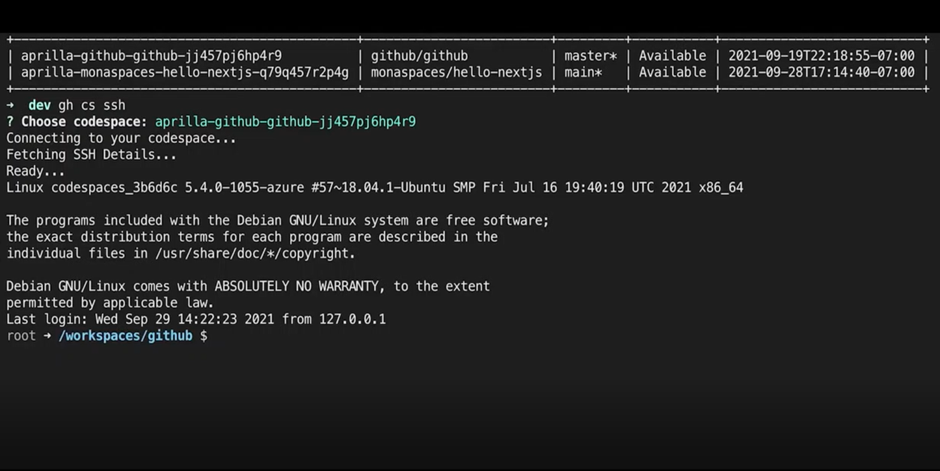Click 'ABSOLUTELY NO WARRANTY' line
940x471 pixels.
coord(248,286)
